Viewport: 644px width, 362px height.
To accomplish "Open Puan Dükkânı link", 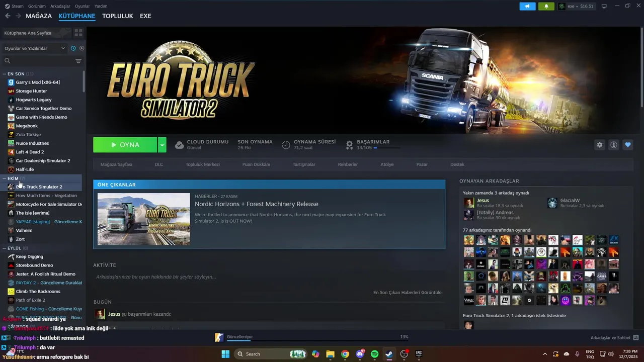I will 256,164.
